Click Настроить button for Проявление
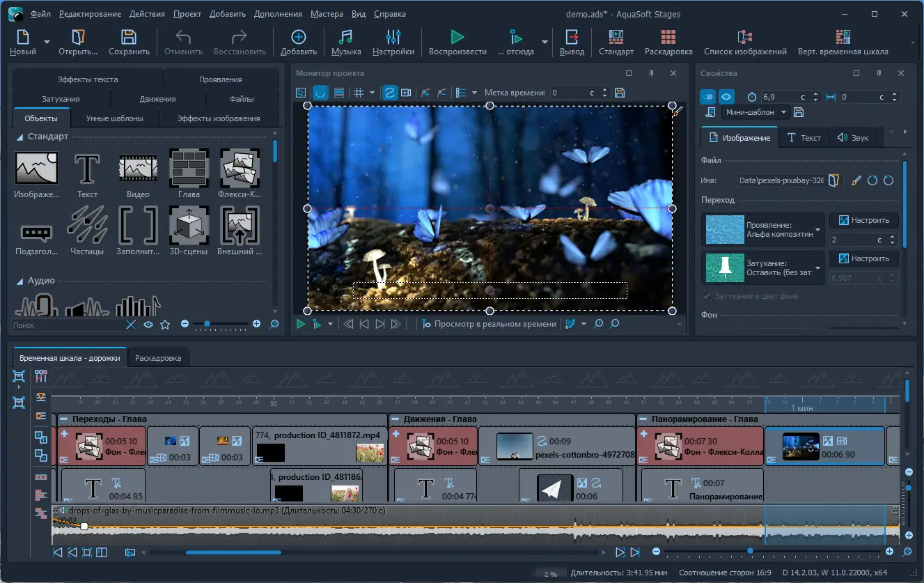This screenshot has height=583, width=924. [x=863, y=220]
